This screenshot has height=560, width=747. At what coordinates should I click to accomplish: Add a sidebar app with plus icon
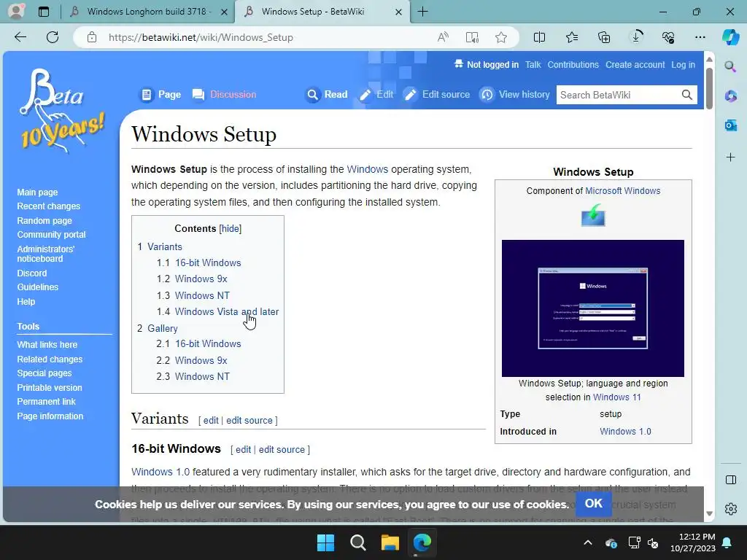(730, 157)
